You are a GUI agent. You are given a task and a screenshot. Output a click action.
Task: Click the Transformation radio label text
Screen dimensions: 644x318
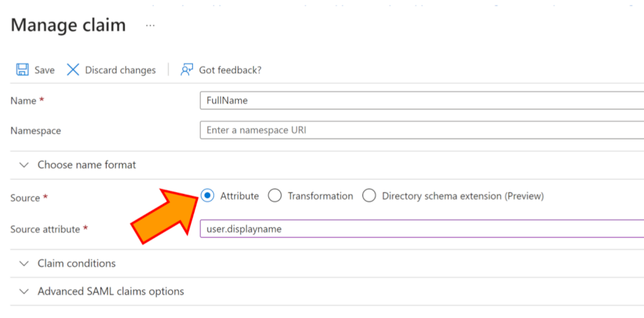(x=320, y=196)
